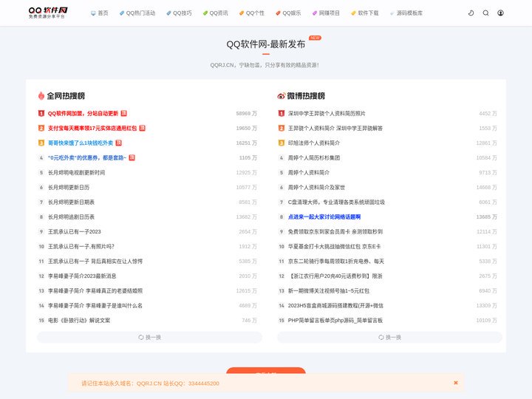
Task: Open 周婷个人资料简介及家世 entry
Action: click(316, 187)
